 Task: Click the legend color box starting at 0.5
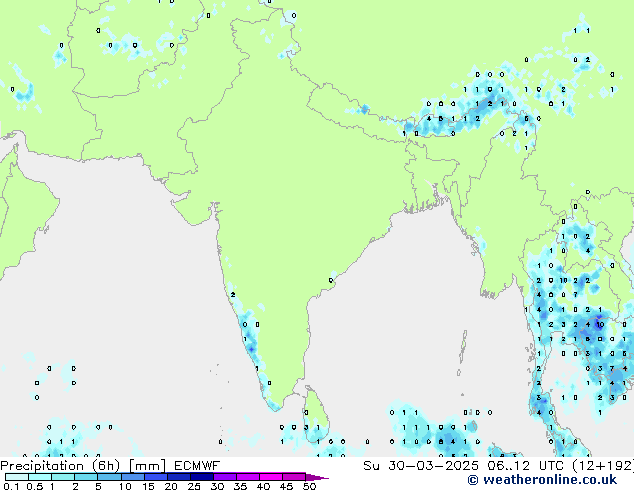click(40, 477)
